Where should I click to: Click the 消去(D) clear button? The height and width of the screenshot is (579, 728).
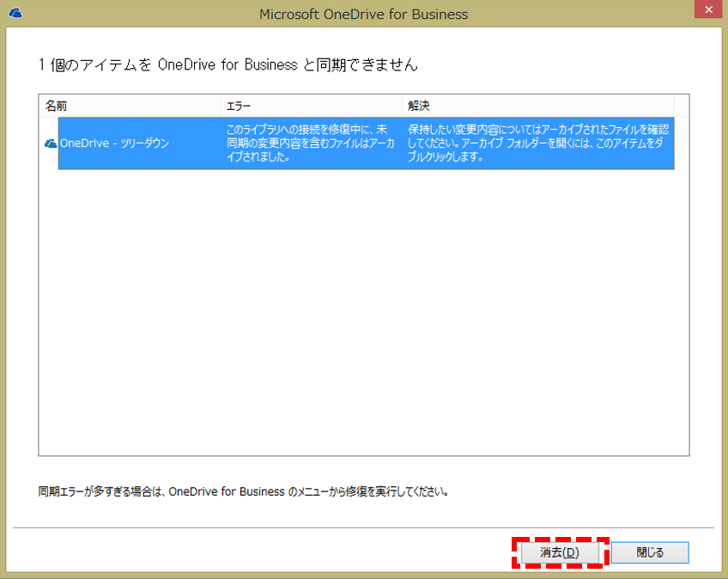pyautogui.click(x=560, y=552)
